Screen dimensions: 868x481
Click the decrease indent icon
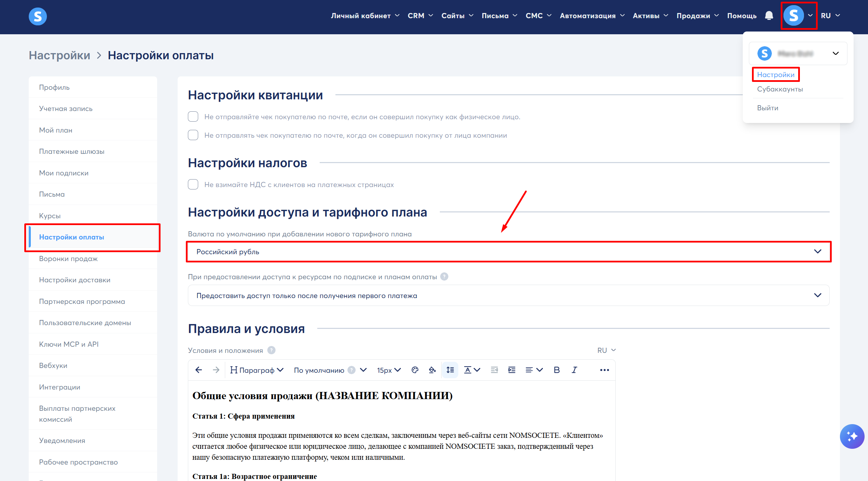coord(494,370)
